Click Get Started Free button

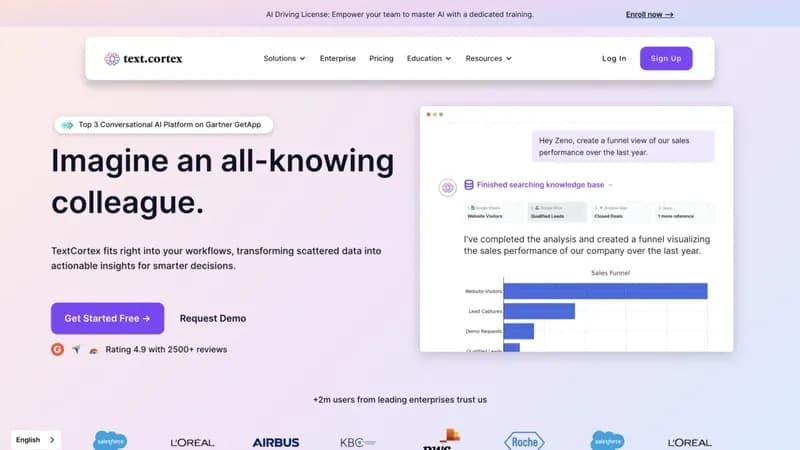coord(107,318)
